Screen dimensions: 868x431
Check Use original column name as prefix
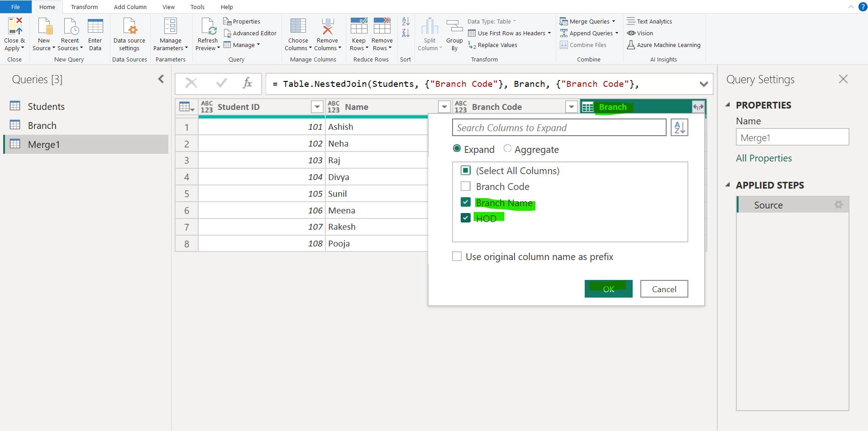457,256
